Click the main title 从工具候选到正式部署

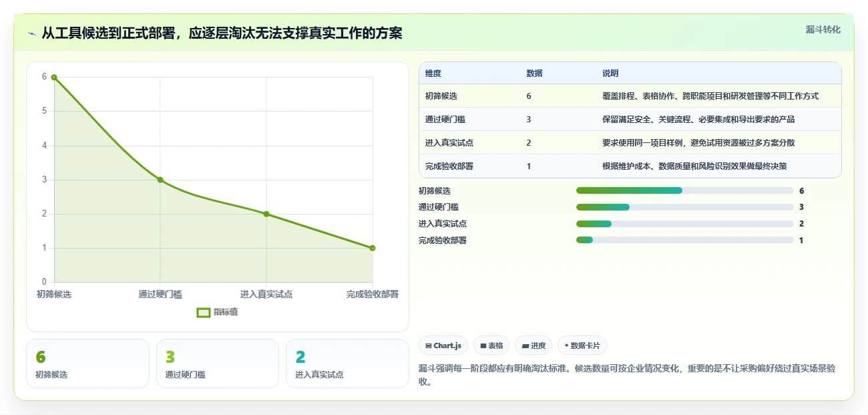pos(222,33)
